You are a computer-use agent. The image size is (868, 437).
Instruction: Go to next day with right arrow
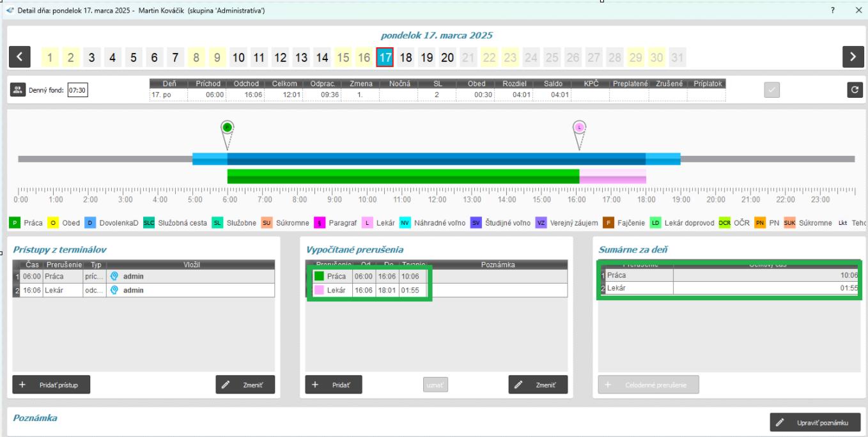(x=853, y=57)
